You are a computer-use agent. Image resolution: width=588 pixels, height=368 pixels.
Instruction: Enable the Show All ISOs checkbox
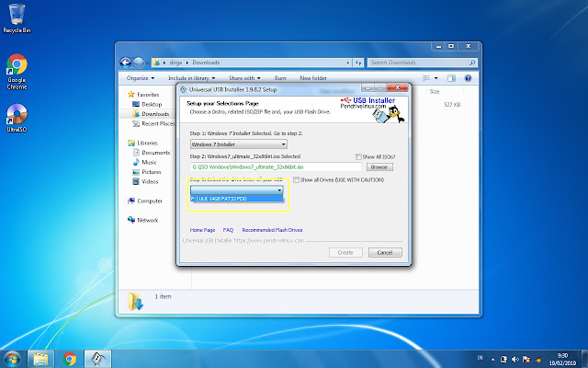[358, 156]
